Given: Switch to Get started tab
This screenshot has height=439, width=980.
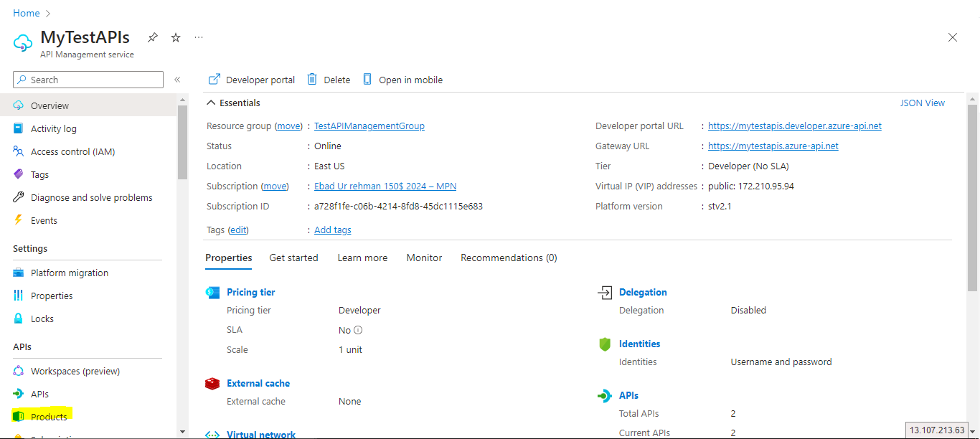Looking at the screenshot, I should (293, 258).
